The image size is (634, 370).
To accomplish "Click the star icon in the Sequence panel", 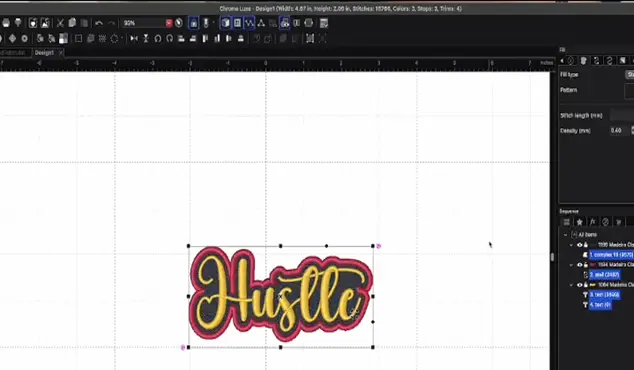I will click(x=579, y=222).
